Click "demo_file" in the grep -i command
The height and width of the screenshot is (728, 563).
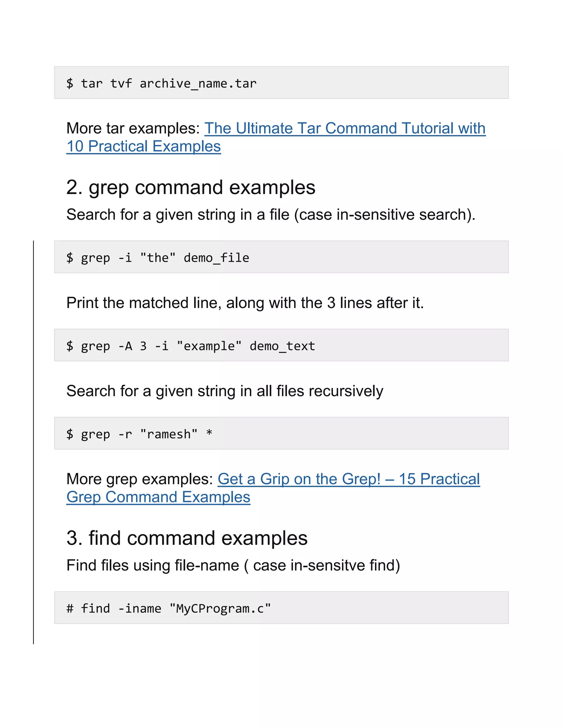pos(216,258)
